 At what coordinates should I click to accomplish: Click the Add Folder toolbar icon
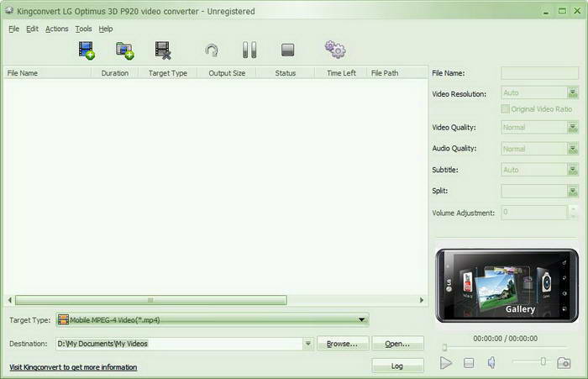[125, 50]
